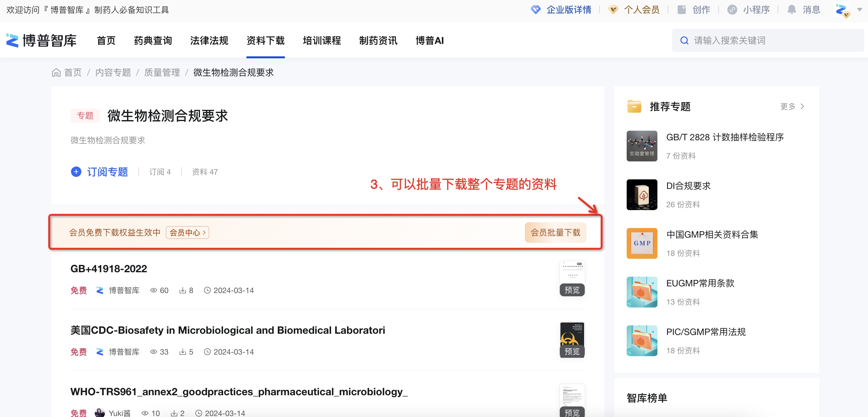Image resolution: width=868 pixels, height=417 pixels.
Task: Go to 首页 in main navigation
Action: [106, 40]
